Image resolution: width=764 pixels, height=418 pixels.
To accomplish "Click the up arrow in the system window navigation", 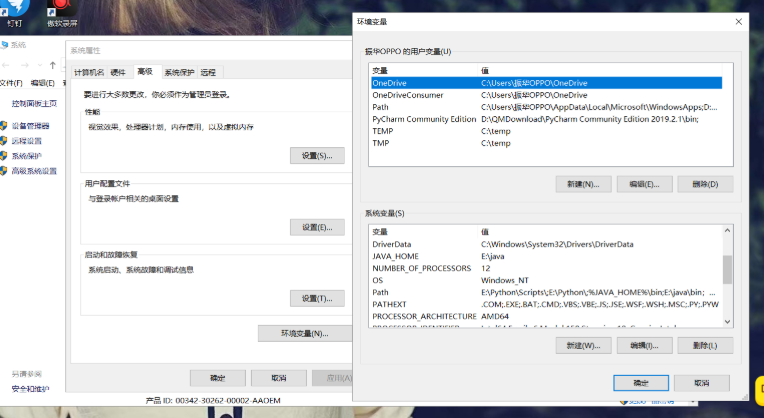I will pos(53,65).
